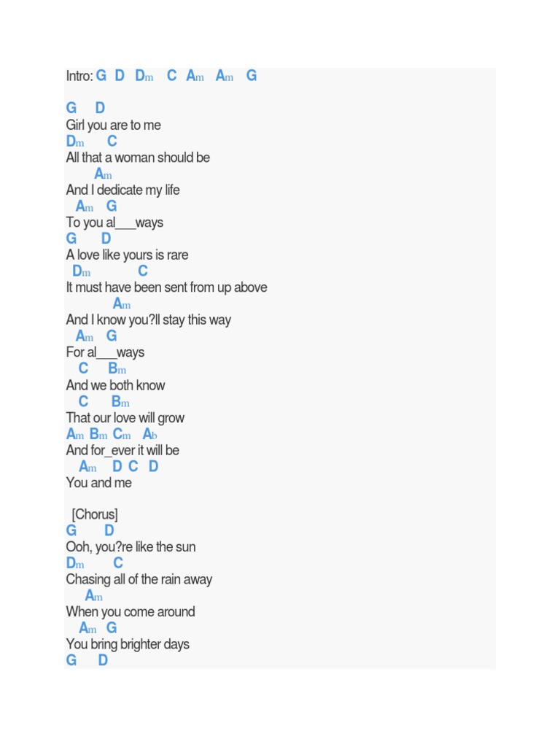This screenshot has height=747, width=560.
Task: Select the line 'When you come around'
Action: [x=130, y=612]
